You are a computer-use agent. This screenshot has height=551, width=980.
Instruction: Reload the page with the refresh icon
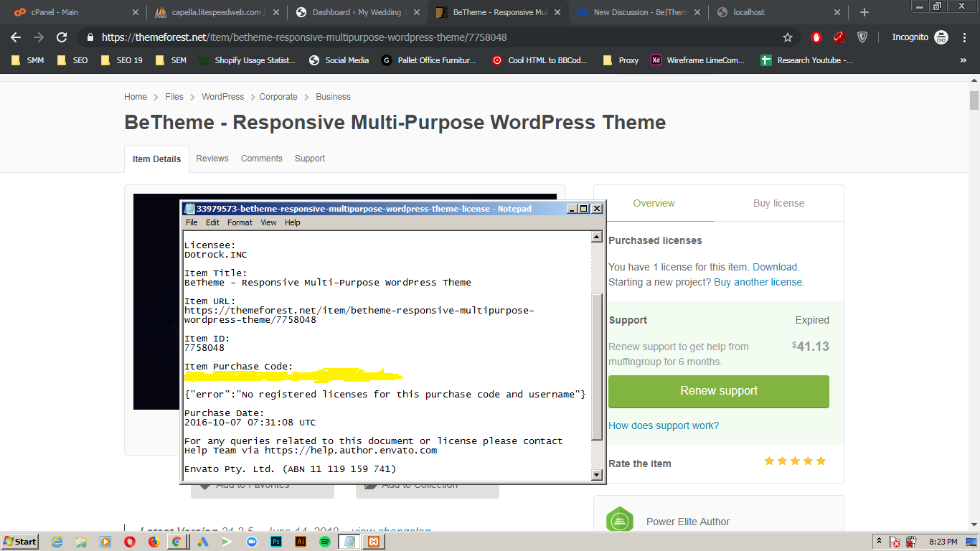click(62, 37)
